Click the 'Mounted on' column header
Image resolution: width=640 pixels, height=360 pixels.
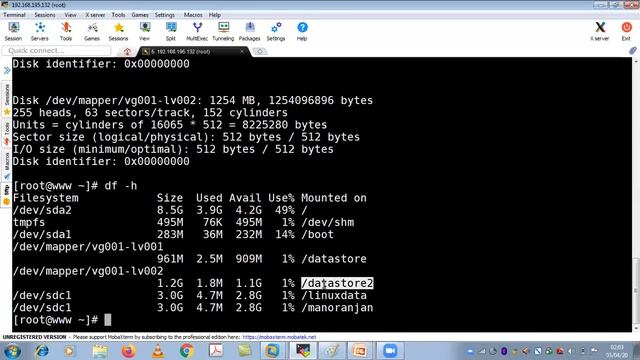pos(334,198)
